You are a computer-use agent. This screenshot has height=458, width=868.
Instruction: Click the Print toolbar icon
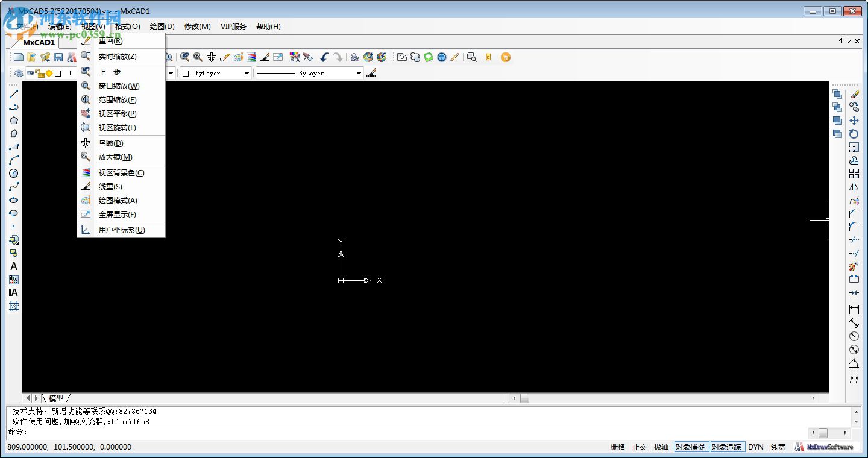pos(354,57)
